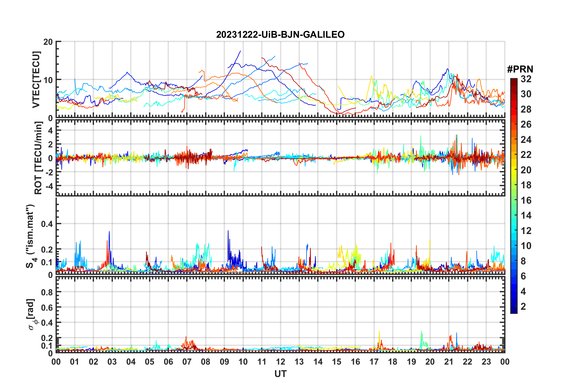Click the x-axis tick label 09
Image resolution: width=561 pixels, height=392 pixels.
pyautogui.click(x=224, y=362)
